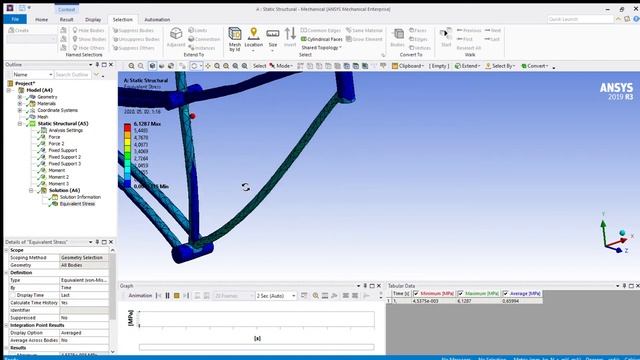The height and width of the screenshot is (360, 640).
Task: Click the animation timeline bar under graph
Action: [x=256, y=347]
